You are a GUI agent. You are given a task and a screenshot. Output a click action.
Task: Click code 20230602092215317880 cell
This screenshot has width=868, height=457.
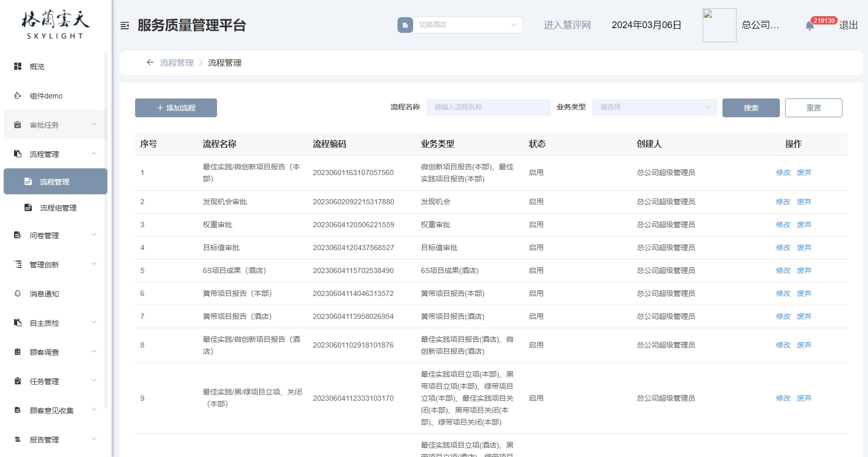[354, 202]
